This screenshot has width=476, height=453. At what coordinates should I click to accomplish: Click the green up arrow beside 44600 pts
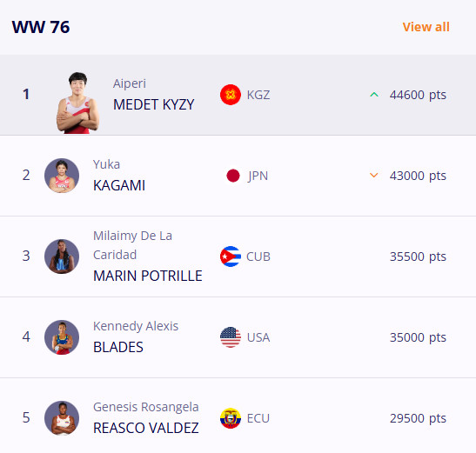(x=374, y=95)
